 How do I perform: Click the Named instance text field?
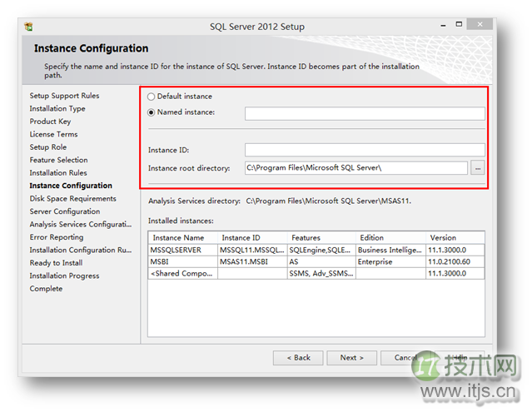click(365, 113)
